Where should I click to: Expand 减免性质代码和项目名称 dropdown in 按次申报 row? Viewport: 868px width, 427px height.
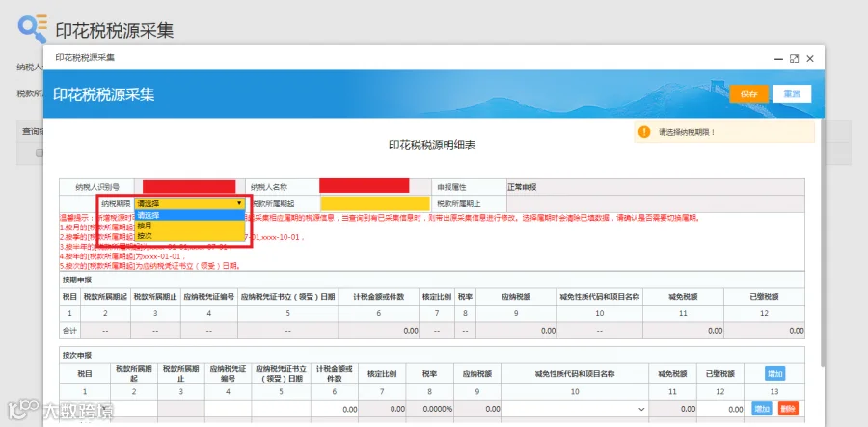click(641, 410)
